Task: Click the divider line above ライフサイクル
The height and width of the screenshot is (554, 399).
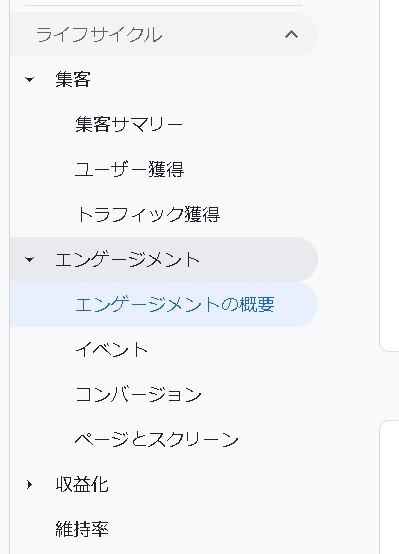Action: (164, 5)
